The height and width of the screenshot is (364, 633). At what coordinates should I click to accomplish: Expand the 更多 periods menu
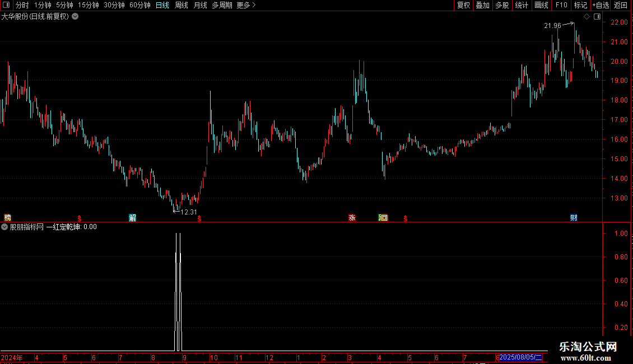coord(246,5)
